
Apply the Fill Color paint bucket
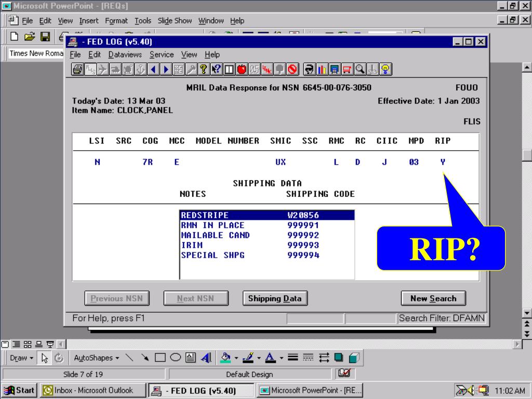(x=225, y=357)
